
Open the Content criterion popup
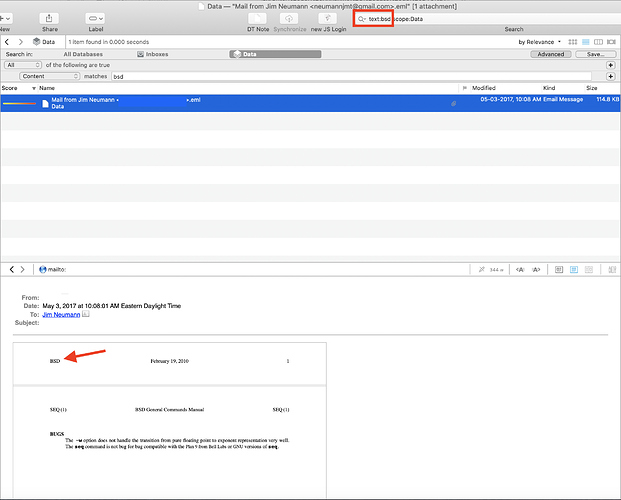coord(50,76)
